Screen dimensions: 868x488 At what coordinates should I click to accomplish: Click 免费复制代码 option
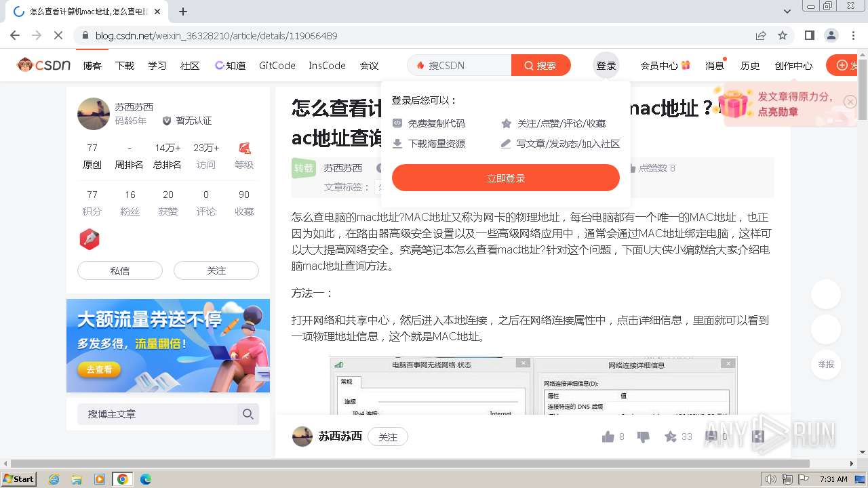pos(429,123)
